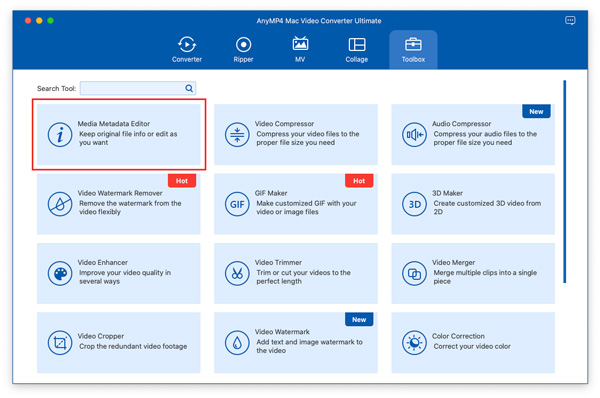Click the red close window button

28,20
